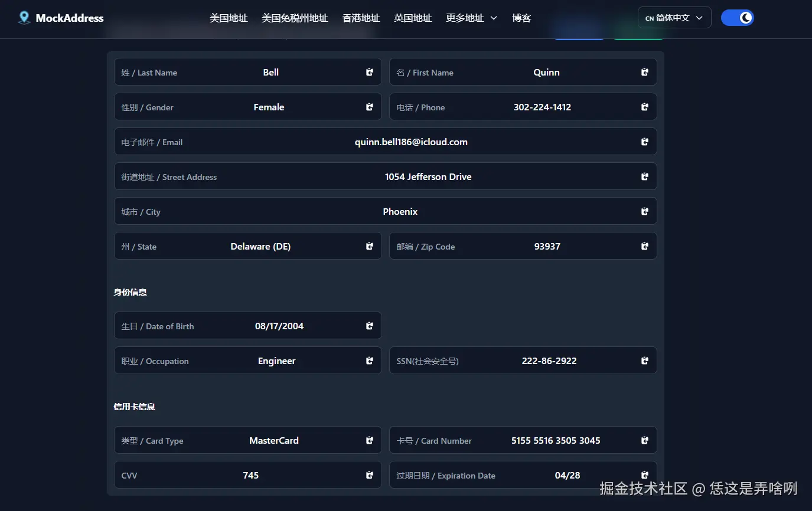Copy the Zip Code 93937
This screenshot has height=511, width=812.
pyautogui.click(x=645, y=247)
